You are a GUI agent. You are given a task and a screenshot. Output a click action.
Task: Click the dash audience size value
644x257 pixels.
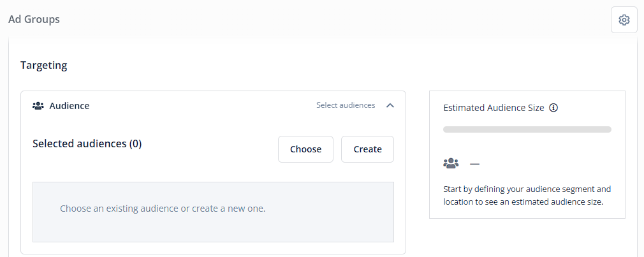(x=475, y=164)
